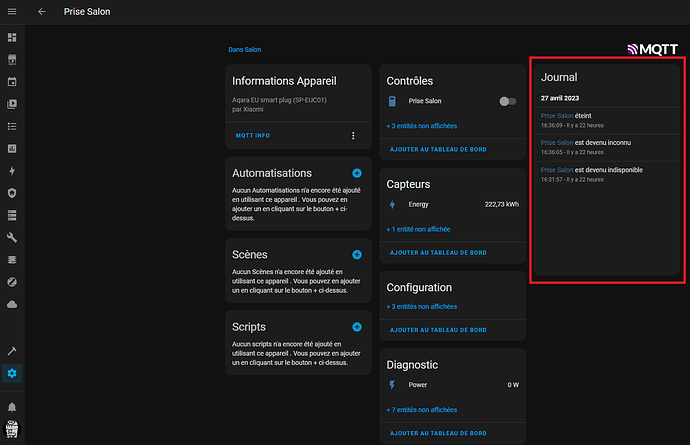Click the Prise Salon plug icon

click(392, 101)
